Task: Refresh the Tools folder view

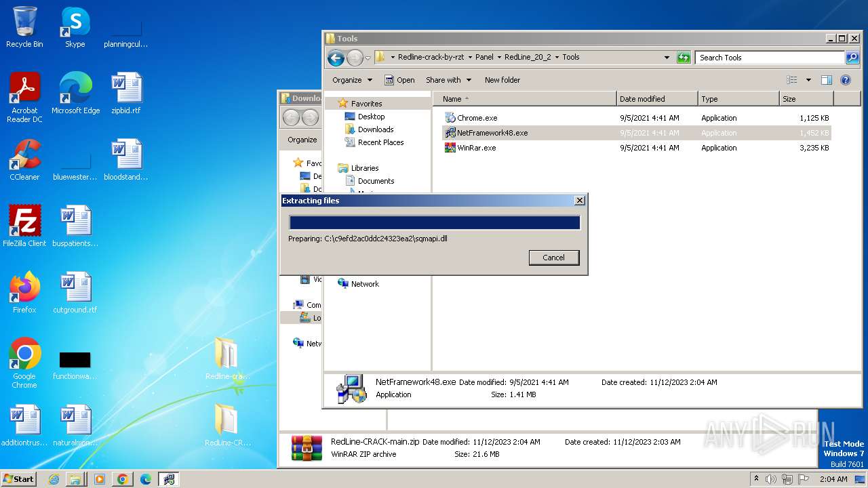Action: [x=684, y=58]
